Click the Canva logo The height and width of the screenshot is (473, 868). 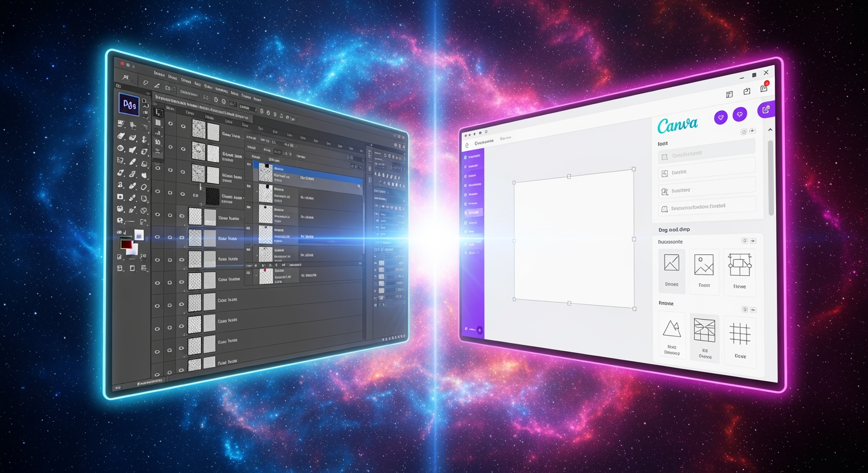pos(678,125)
